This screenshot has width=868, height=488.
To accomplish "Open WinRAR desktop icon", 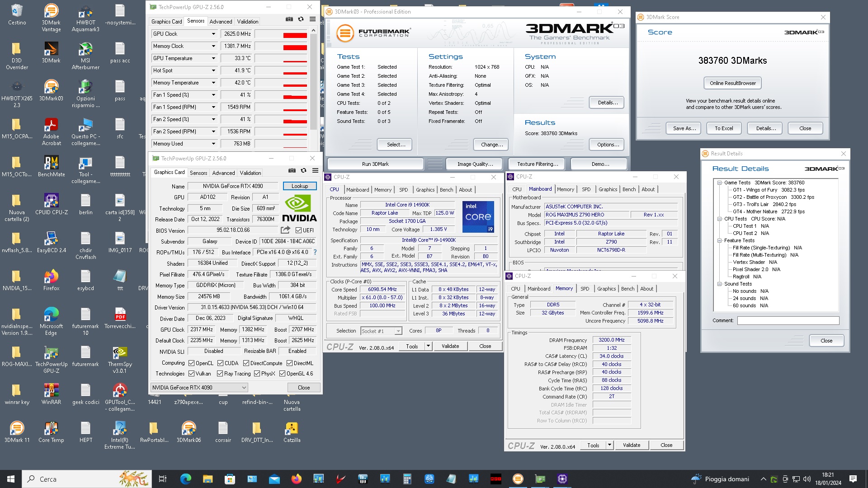I will (51, 394).
